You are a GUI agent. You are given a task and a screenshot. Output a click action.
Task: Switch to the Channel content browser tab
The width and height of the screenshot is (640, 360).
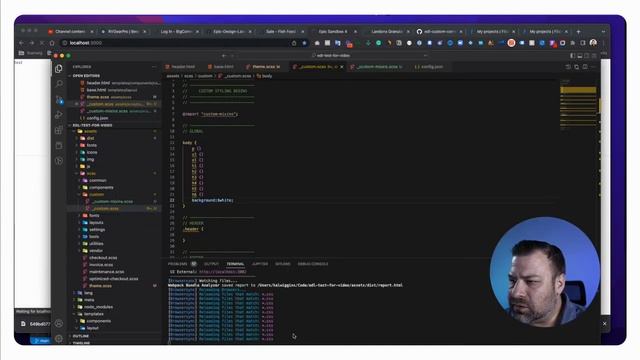pos(70,31)
